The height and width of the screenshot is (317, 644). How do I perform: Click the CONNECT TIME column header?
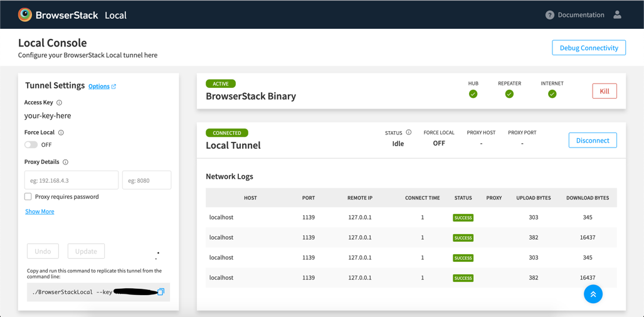pos(422,198)
